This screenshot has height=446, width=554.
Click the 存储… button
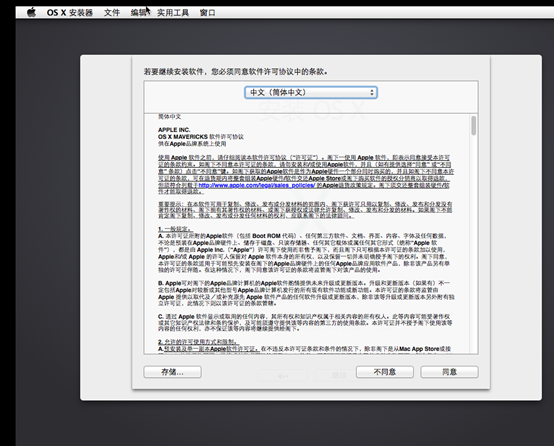pyautogui.click(x=172, y=372)
